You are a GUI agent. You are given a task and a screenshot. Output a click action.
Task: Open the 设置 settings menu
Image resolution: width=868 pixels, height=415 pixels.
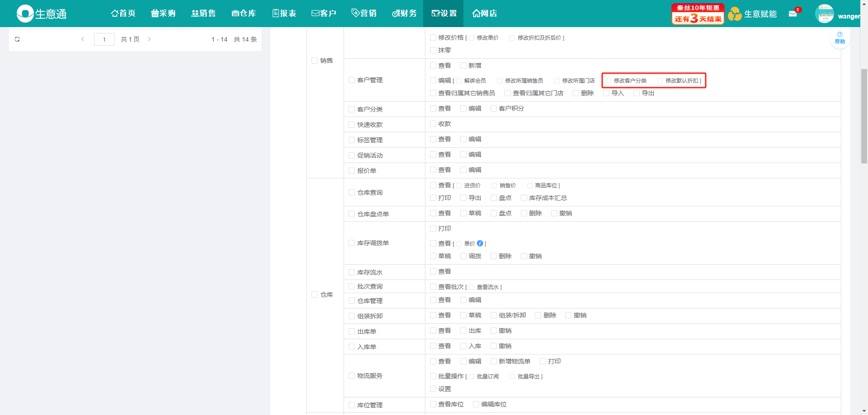443,14
